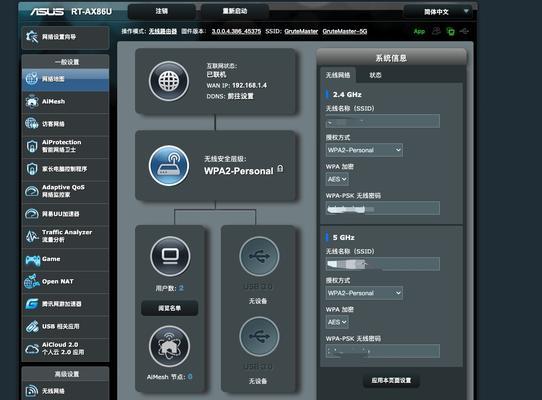This screenshot has width=542, height=400.
Task: Click the 5 GHz SSID input field
Action: coord(383,264)
